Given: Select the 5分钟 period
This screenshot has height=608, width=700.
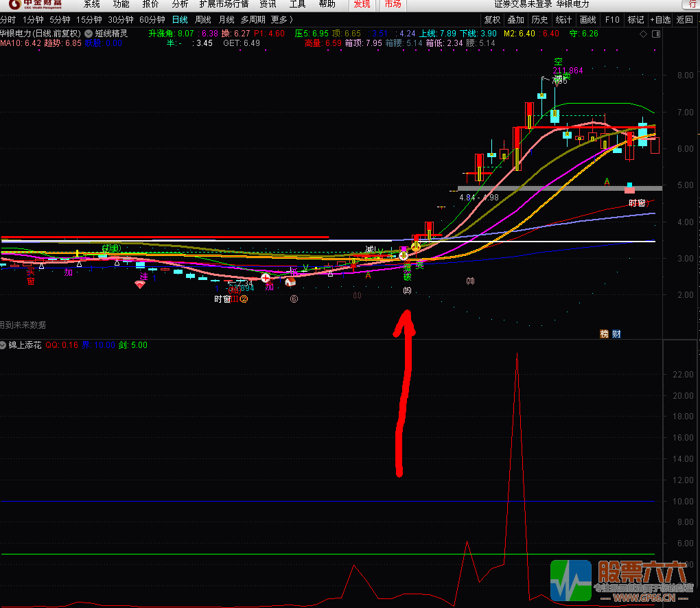Looking at the screenshot, I should [x=60, y=20].
